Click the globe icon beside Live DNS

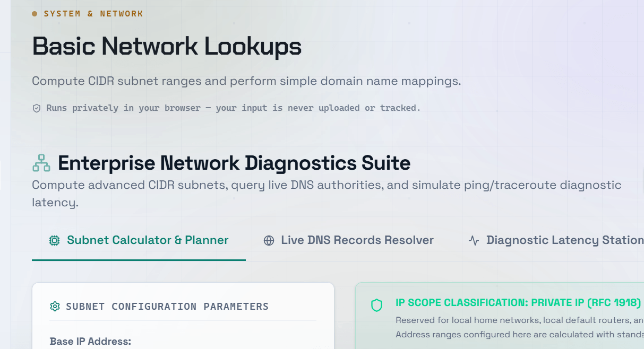tap(269, 241)
